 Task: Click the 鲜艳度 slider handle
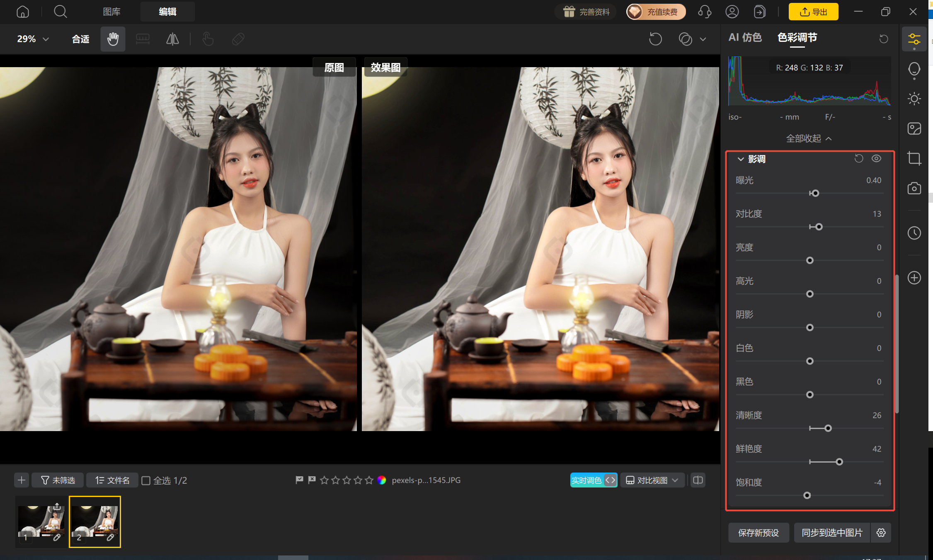click(x=839, y=462)
